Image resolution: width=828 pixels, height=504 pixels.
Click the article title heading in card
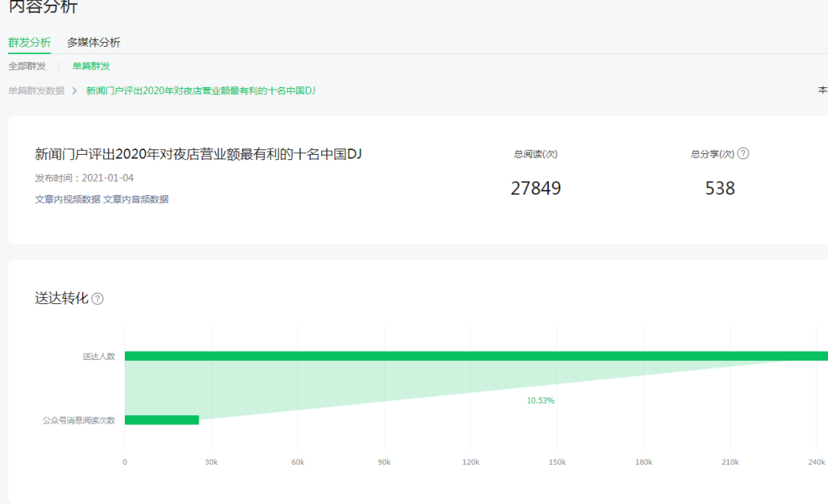coord(199,154)
